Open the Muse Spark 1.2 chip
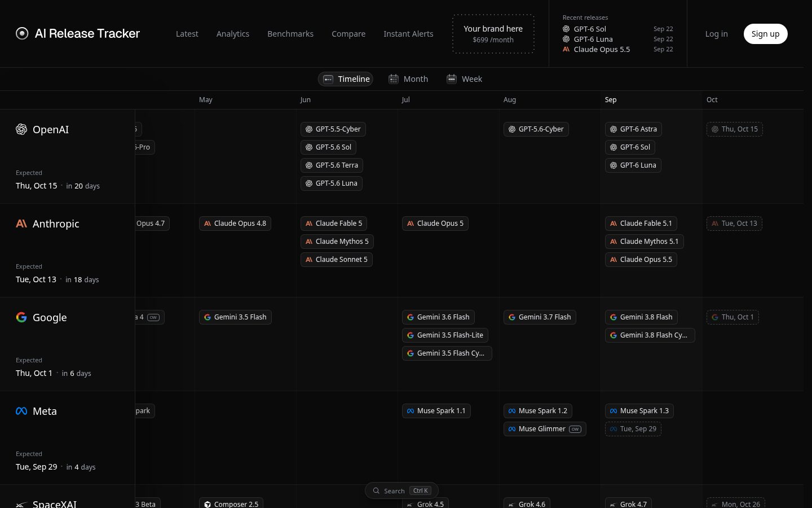Image resolution: width=812 pixels, height=508 pixels. pos(538,411)
